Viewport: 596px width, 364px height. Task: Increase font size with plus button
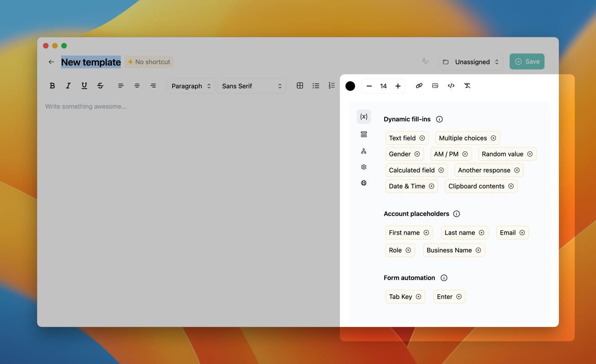click(398, 86)
